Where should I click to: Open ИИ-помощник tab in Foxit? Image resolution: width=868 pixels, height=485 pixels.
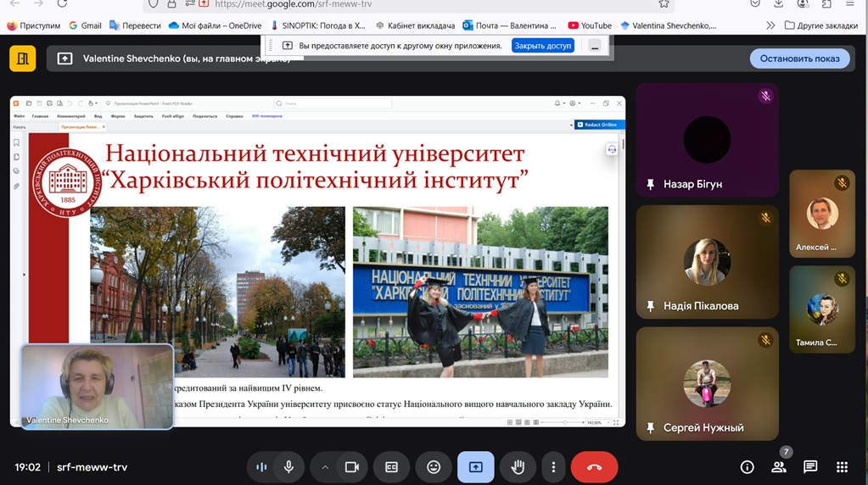266,116
